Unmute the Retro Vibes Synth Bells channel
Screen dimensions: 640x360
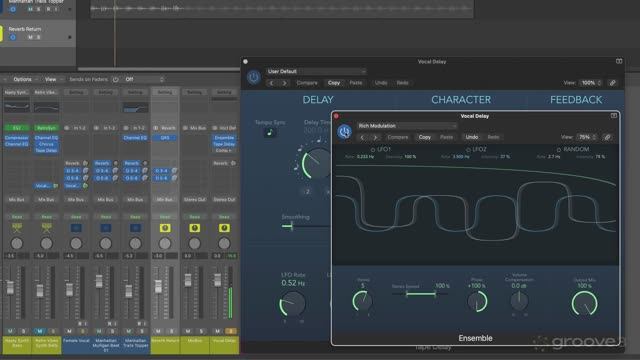pyautogui.click(x=40, y=331)
